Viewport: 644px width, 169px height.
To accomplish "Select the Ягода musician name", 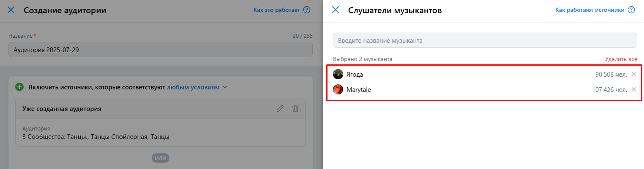I will coord(355,75).
